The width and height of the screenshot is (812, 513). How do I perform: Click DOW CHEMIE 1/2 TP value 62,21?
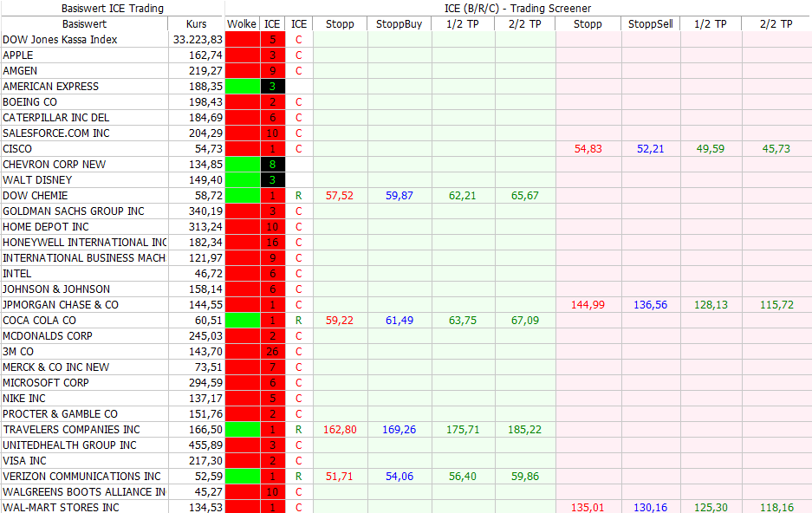tap(463, 195)
